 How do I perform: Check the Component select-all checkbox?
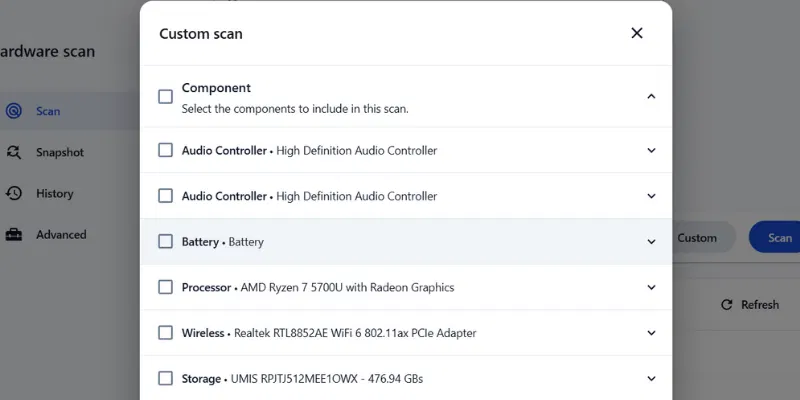click(x=166, y=97)
